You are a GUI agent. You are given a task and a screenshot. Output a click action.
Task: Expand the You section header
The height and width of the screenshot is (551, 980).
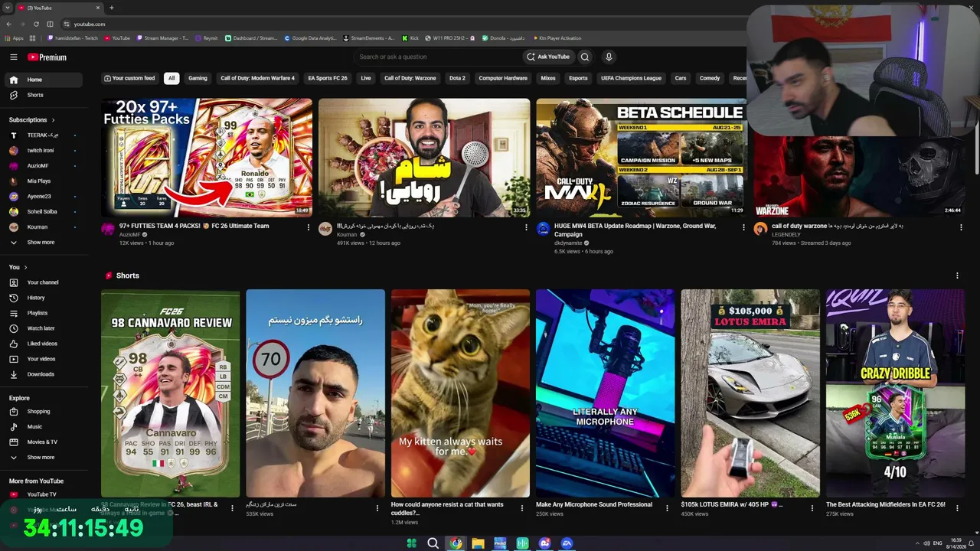click(18, 267)
